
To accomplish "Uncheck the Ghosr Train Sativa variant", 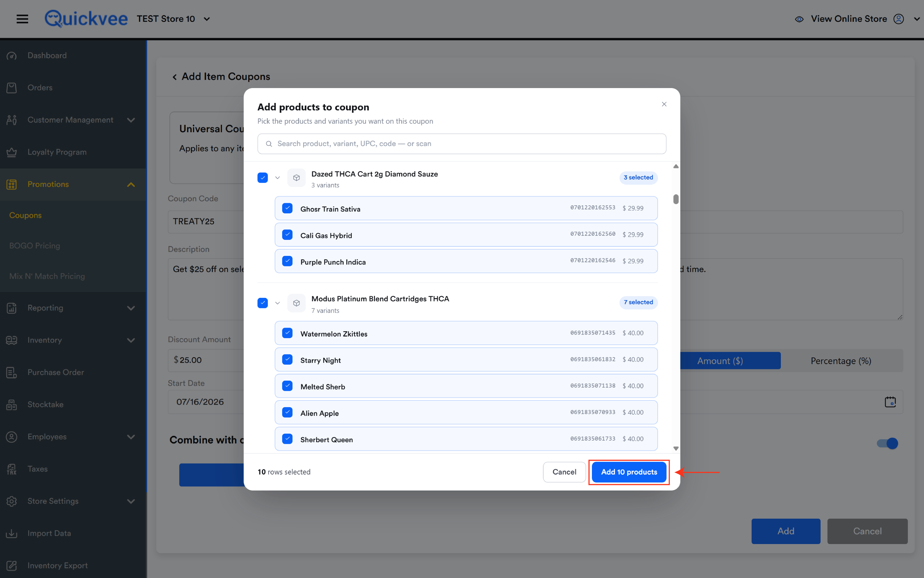I will pos(287,208).
